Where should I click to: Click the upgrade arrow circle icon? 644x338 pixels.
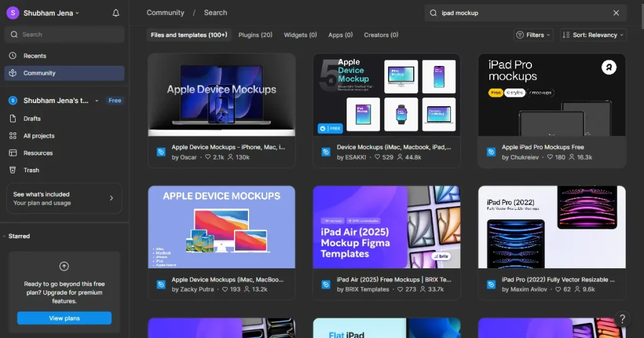pos(64,266)
